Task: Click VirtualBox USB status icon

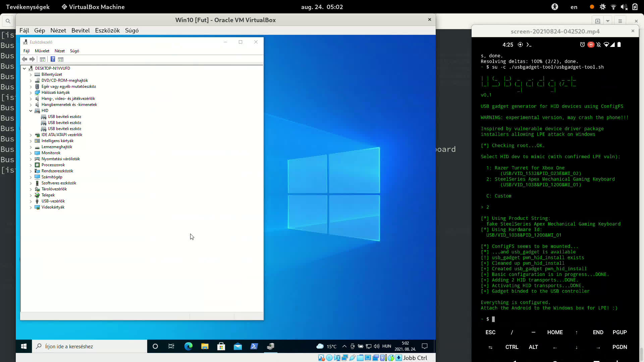Action: click(x=352, y=358)
